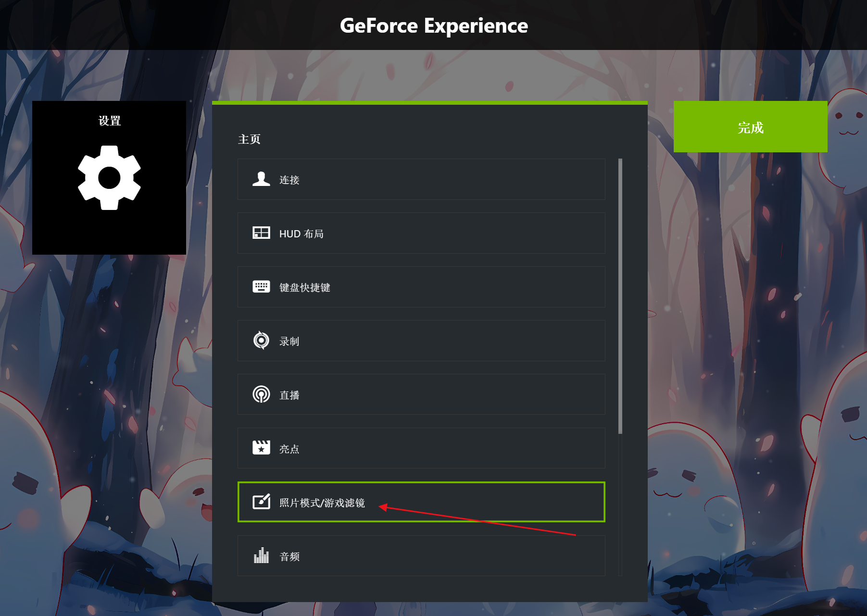This screenshot has height=616, width=867.
Task: Click the recording circle icon
Action: 261,341
